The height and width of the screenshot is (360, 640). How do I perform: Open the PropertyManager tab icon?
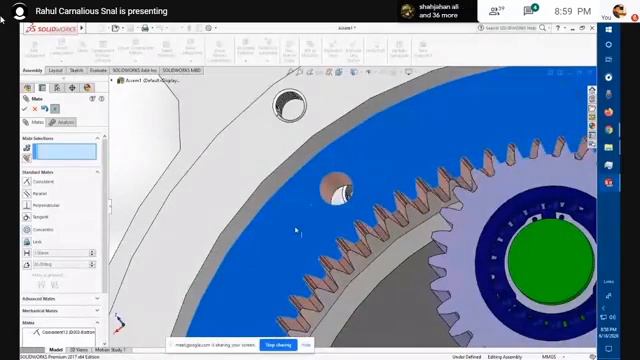(x=42, y=88)
